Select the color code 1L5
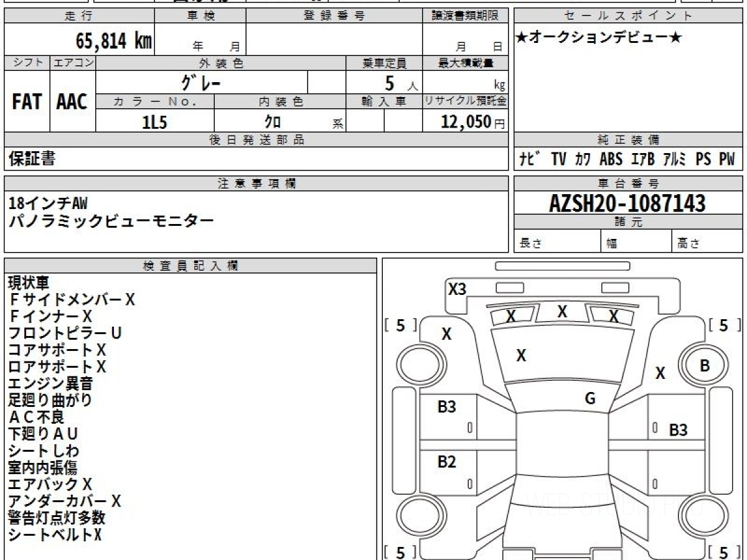This screenshot has height=560, width=747. click(155, 122)
